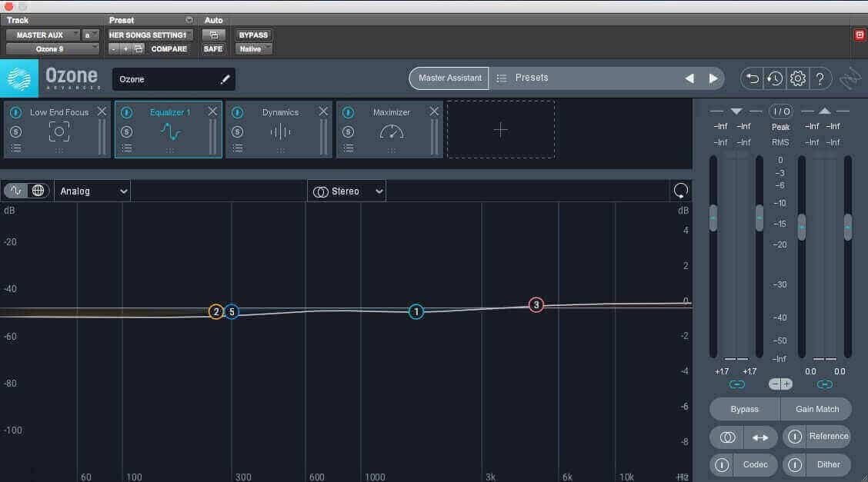Click the Ozone logo icon
Viewport: 868px width, 482px height.
(x=18, y=79)
